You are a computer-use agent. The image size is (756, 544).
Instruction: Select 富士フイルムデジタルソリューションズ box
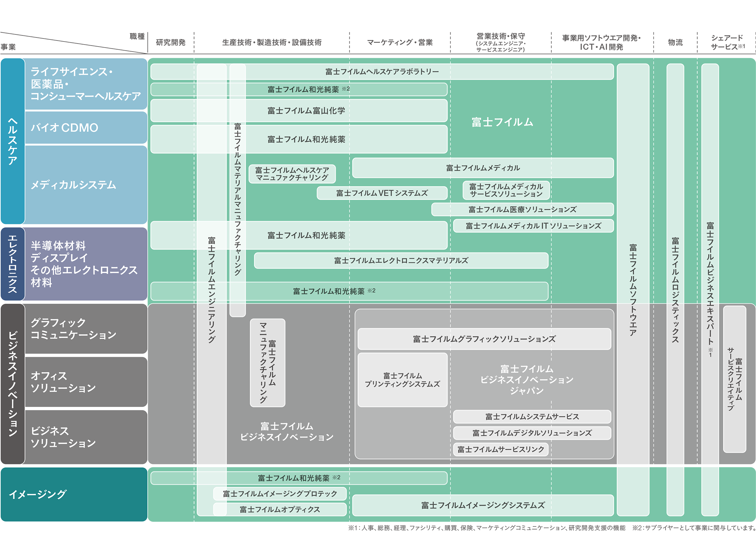[x=532, y=433]
